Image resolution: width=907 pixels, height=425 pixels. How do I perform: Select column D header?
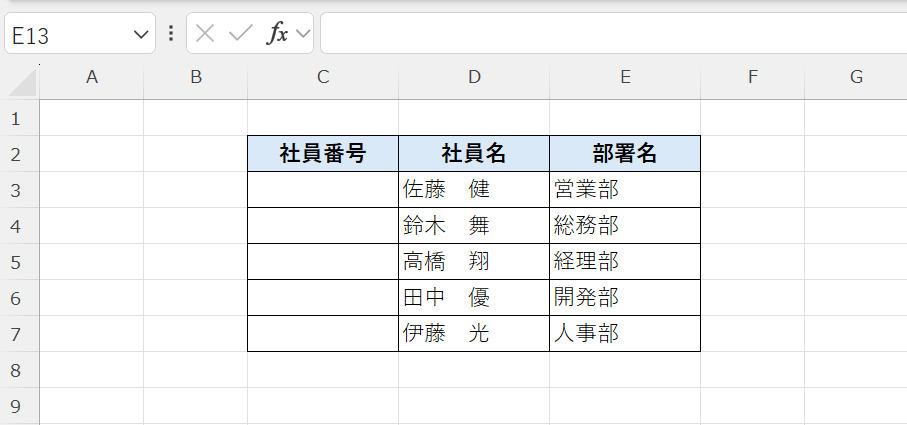pyautogui.click(x=474, y=77)
